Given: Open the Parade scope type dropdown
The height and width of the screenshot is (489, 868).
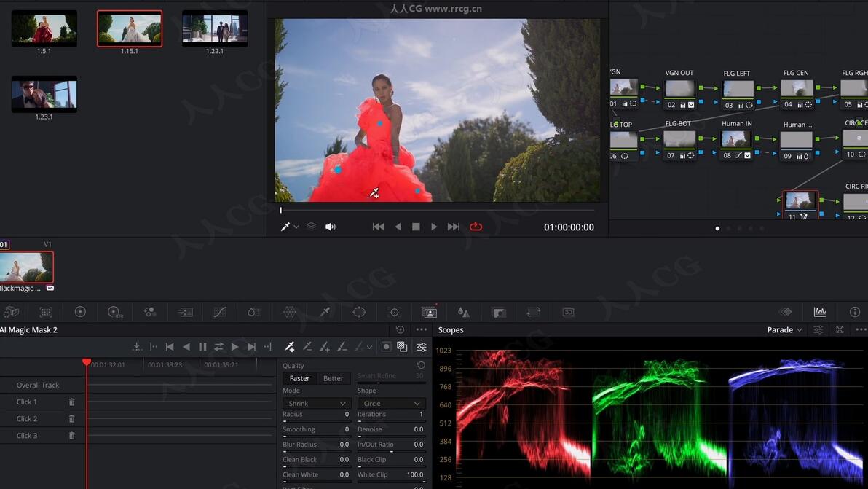Looking at the screenshot, I should click(784, 330).
